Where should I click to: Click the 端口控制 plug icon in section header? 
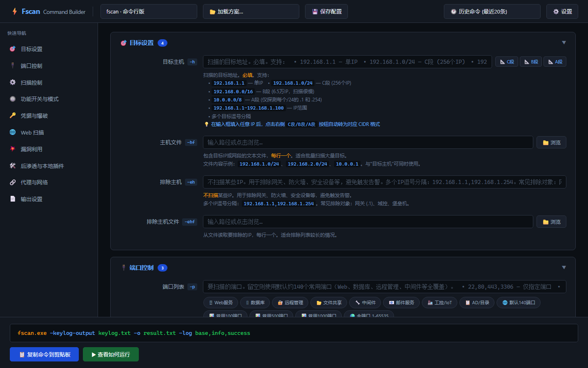click(x=124, y=267)
